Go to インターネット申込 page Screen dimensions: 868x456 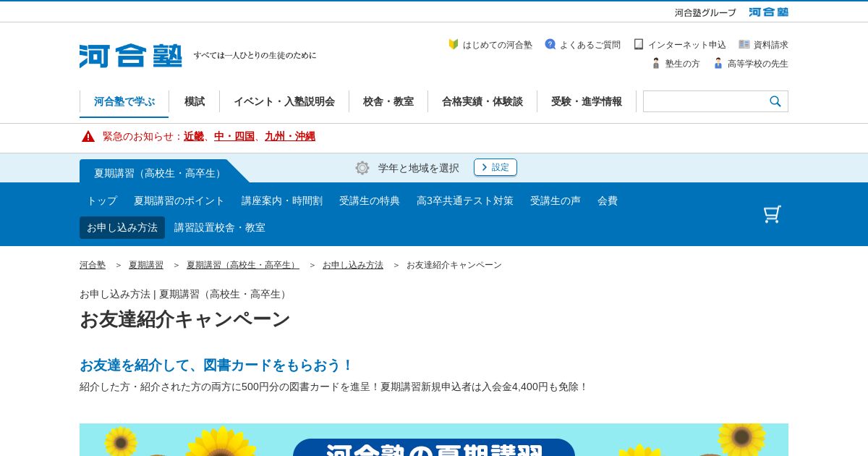tap(687, 45)
